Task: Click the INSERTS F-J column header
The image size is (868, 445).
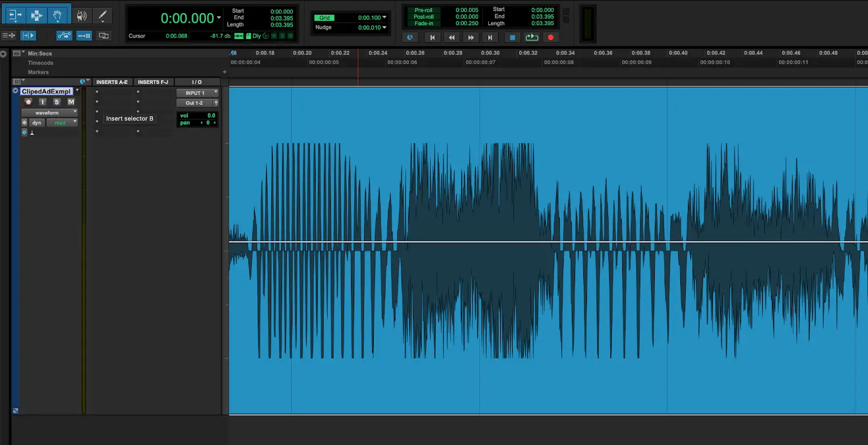Action: click(153, 82)
